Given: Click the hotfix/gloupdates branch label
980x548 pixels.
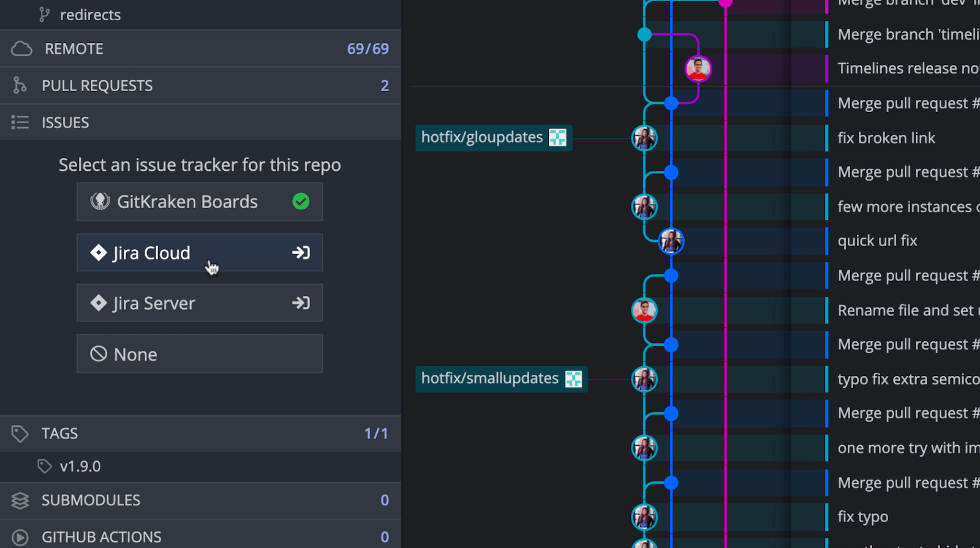Looking at the screenshot, I should [482, 137].
